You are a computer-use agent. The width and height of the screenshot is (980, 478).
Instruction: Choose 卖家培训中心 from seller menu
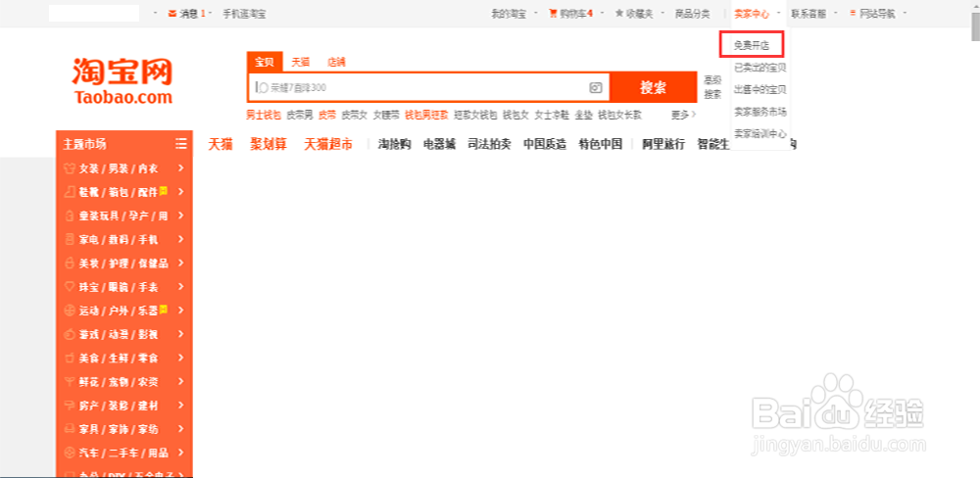760,133
